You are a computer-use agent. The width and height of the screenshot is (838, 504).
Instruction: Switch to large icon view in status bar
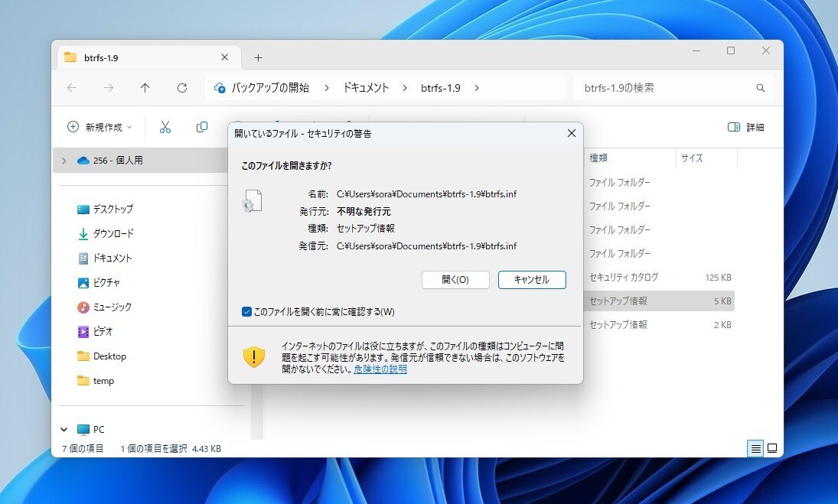click(773, 449)
